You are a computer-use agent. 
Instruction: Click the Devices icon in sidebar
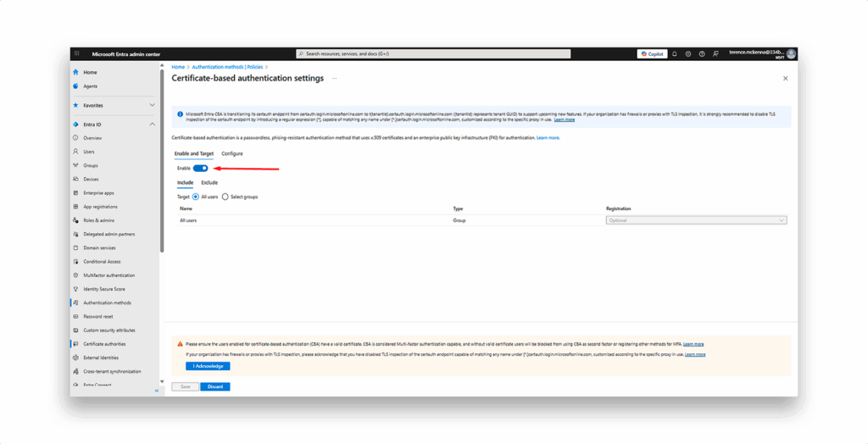click(x=75, y=180)
